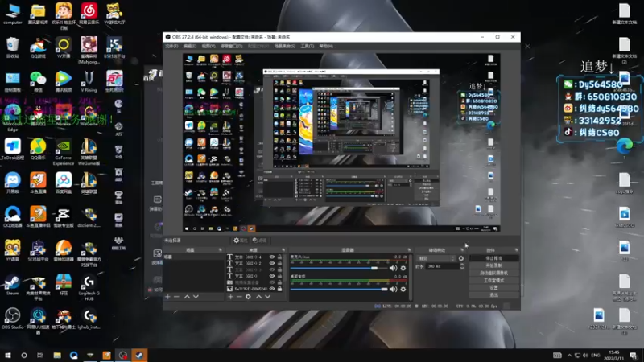
Task: Open the transition type dropdown in 转场特效
Action: click(436, 258)
